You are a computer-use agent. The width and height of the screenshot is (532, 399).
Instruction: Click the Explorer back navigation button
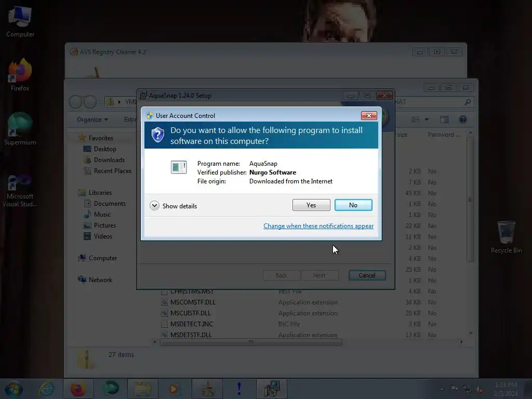[75, 102]
